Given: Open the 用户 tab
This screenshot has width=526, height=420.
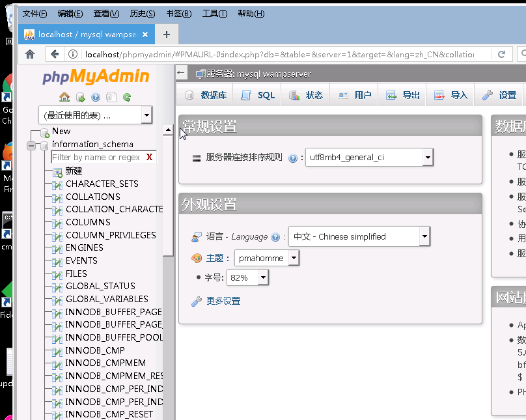Looking at the screenshot, I should click(x=354, y=95).
